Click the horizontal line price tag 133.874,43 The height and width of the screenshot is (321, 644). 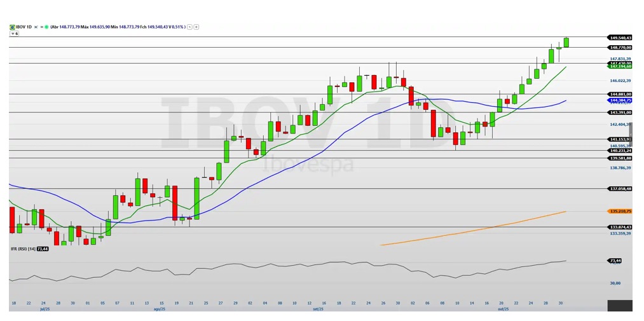point(619,227)
